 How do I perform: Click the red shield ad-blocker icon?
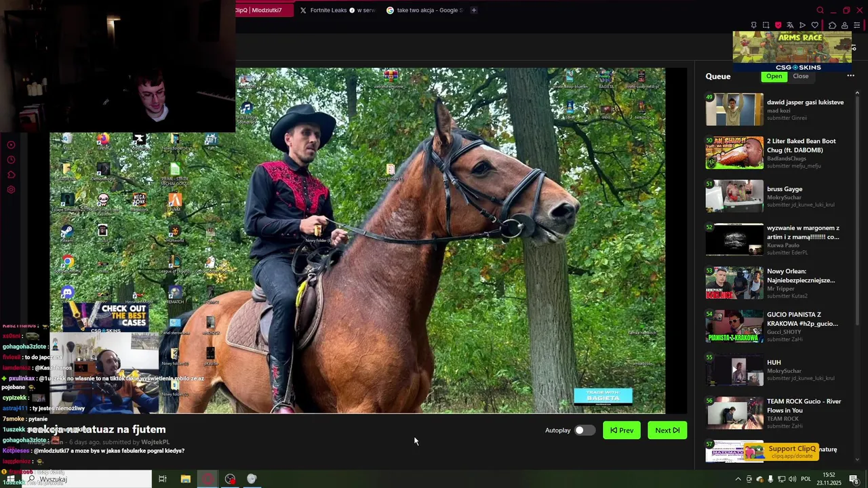point(778,25)
